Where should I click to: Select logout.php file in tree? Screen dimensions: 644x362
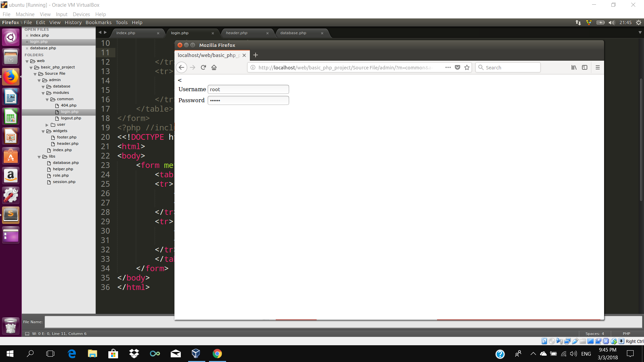[71, 118]
